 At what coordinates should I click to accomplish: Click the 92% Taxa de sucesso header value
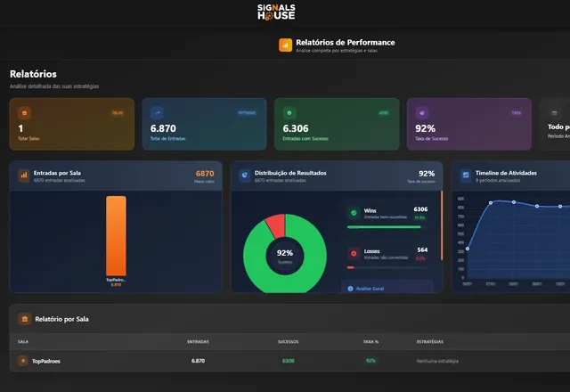(427, 174)
